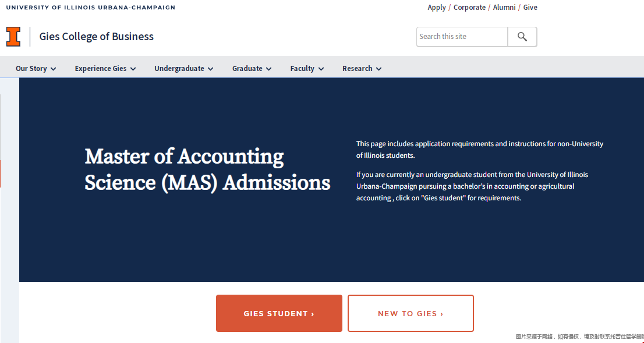Viewport: 644px width, 343px height.
Task: Open the Graduate menu
Action: pos(252,69)
